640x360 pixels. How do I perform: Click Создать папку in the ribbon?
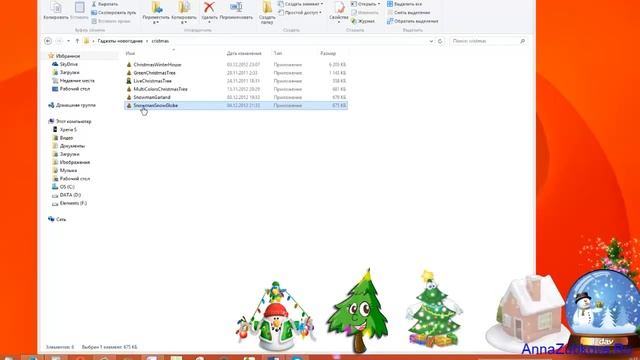[x=267, y=12]
